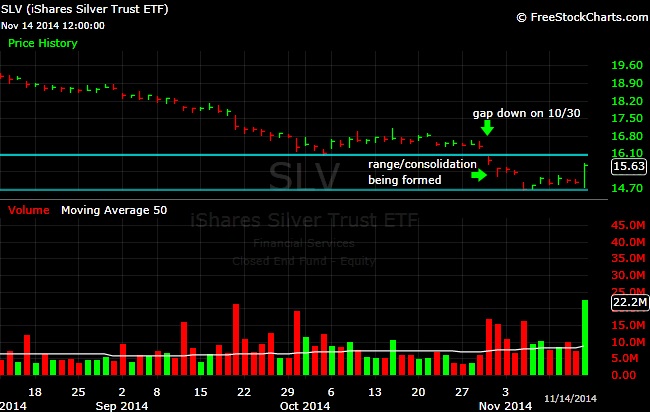The height and width of the screenshot is (412, 650).
Task: Click the 19.60 price axis value
Action: point(627,65)
